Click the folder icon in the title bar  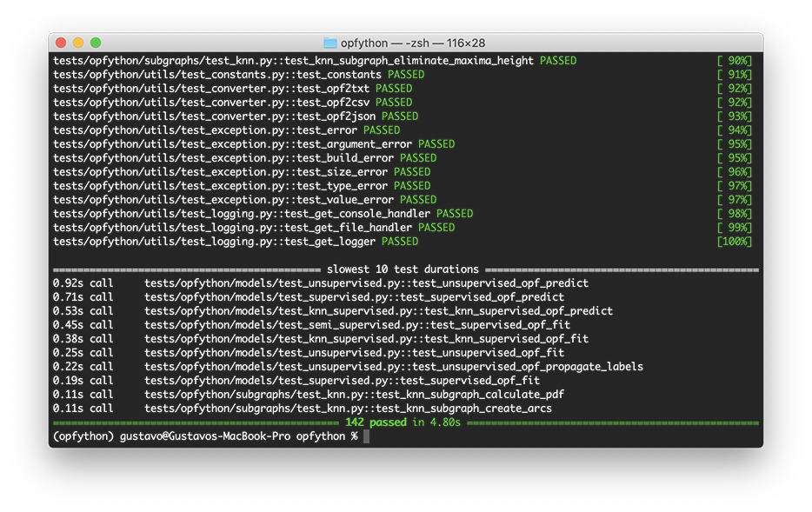(329, 43)
